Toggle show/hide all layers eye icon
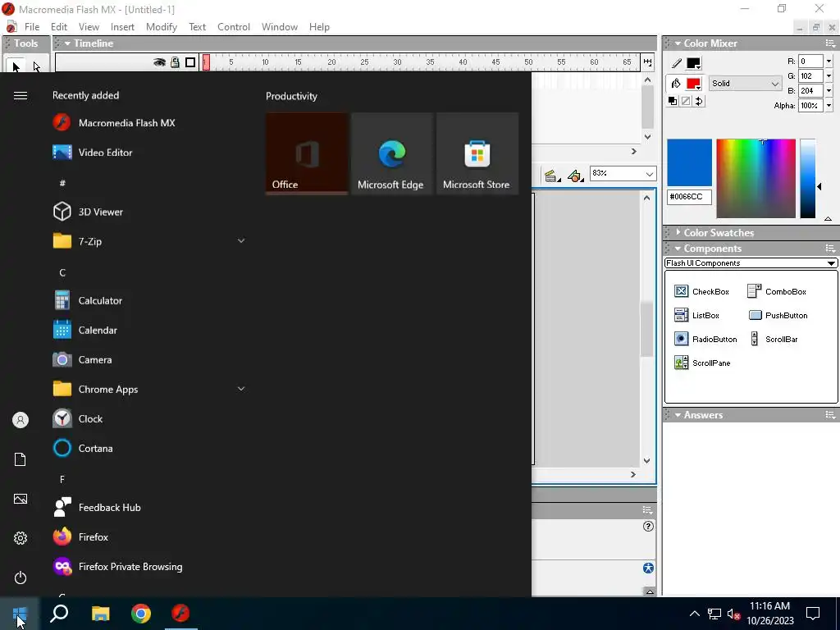Screen dimensions: 840x630 pos(159,62)
